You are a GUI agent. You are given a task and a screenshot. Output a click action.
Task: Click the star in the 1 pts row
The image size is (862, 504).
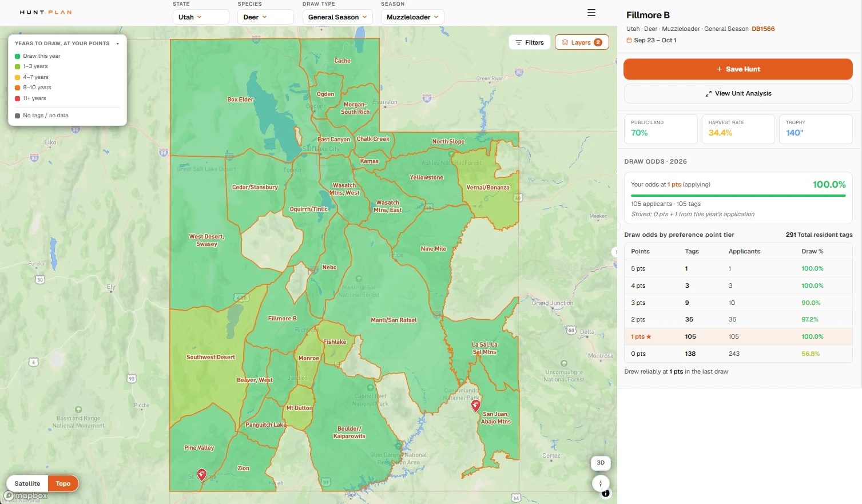649,336
